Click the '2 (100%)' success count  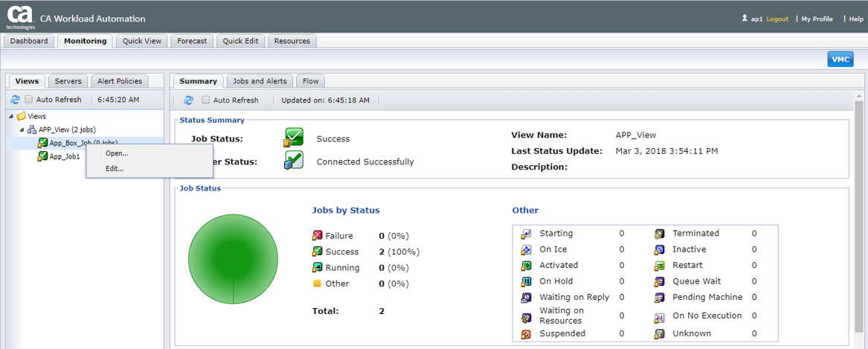coord(399,252)
